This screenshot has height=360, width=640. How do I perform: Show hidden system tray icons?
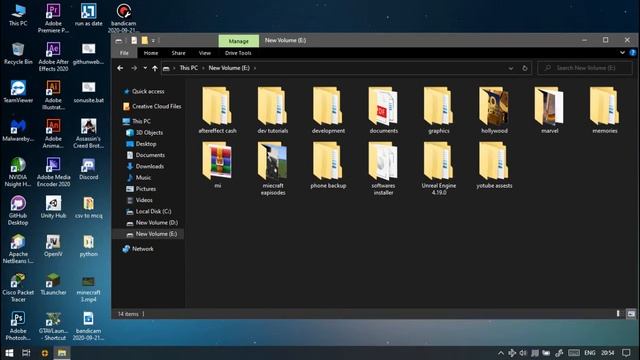click(501, 353)
